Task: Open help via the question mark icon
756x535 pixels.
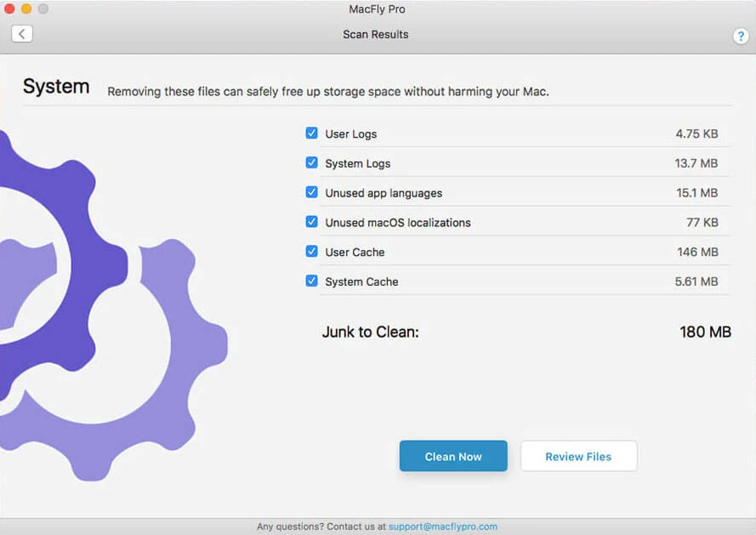Action: click(x=741, y=37)
